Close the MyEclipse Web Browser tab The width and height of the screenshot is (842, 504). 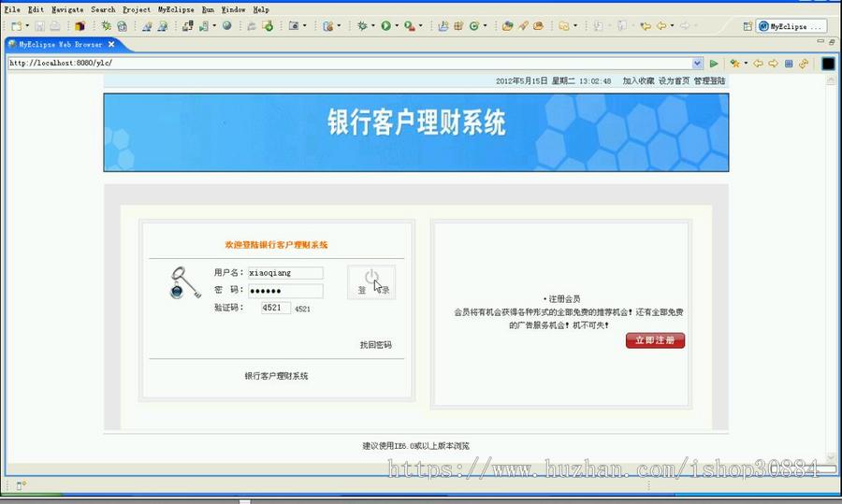[x=111, y=45]
